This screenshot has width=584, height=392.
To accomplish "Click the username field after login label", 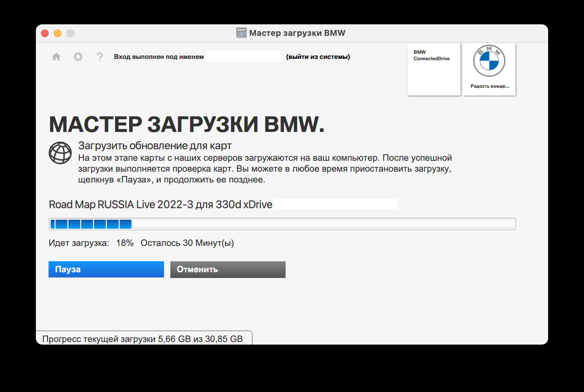I will click(243, 56).
